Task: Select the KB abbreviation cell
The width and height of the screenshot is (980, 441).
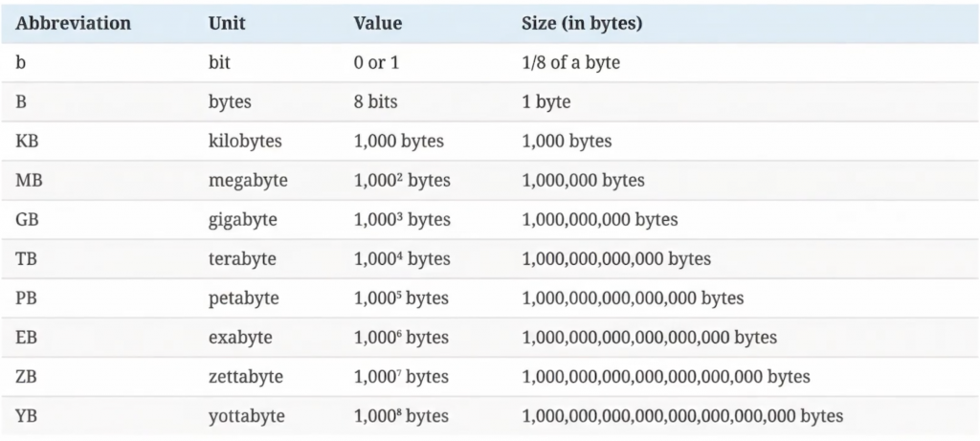Action: click(x=28, y=141)
